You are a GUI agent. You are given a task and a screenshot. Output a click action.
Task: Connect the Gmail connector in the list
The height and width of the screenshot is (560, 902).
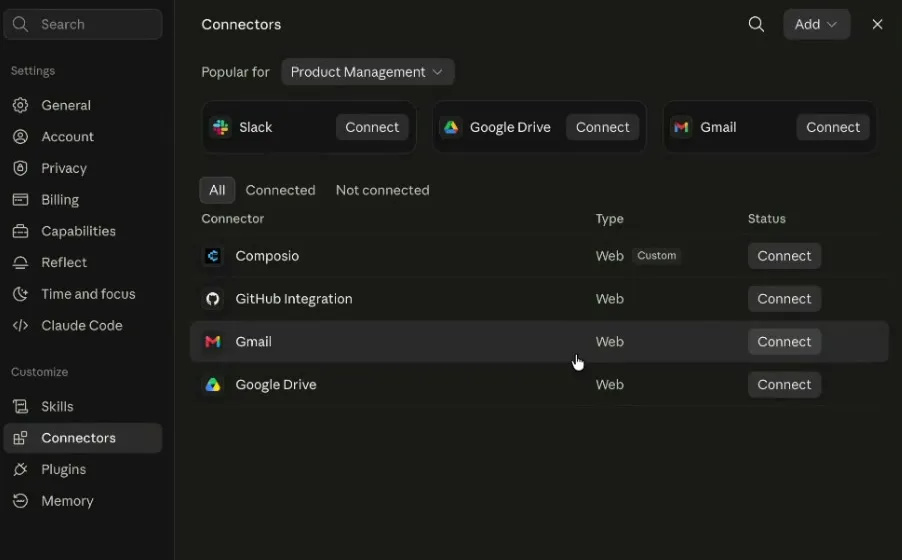point(784,341)
